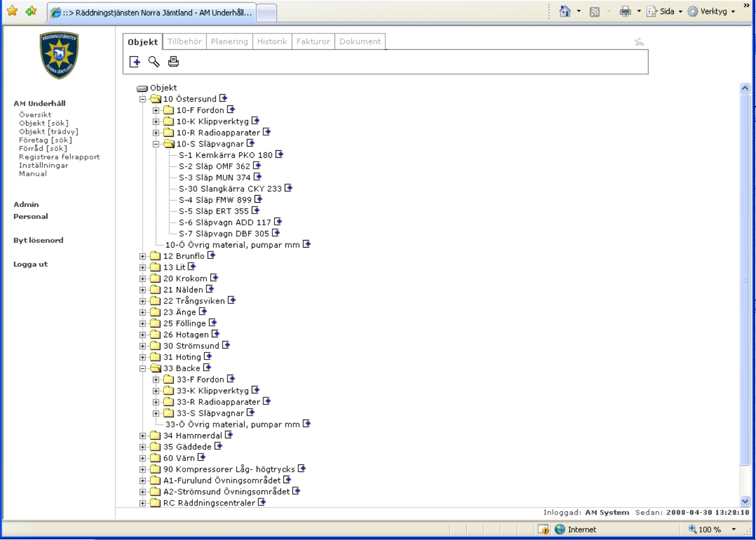Click the browser home icon
Image resolution: width=756 pixels, height=540 pixels.
(x=565, y=11)
